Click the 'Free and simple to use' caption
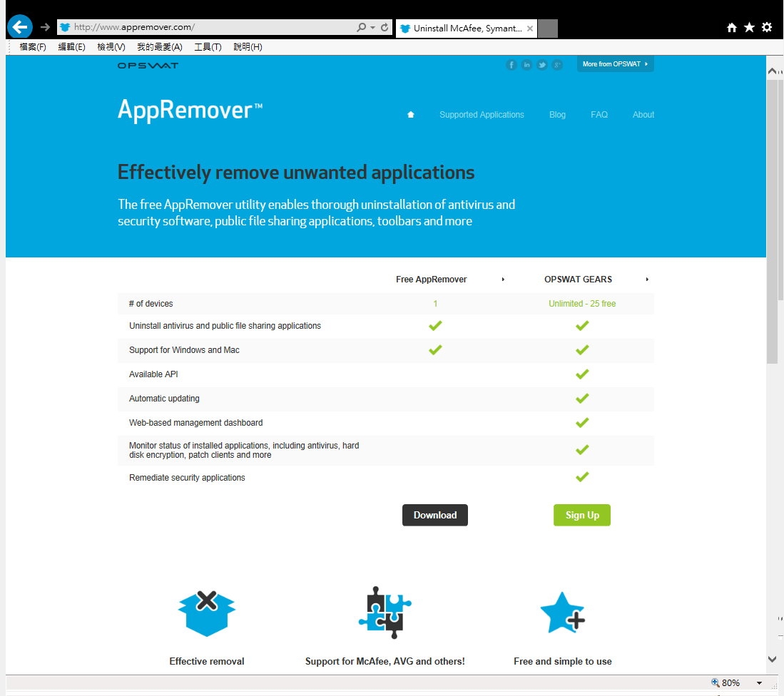 point(563,661)
